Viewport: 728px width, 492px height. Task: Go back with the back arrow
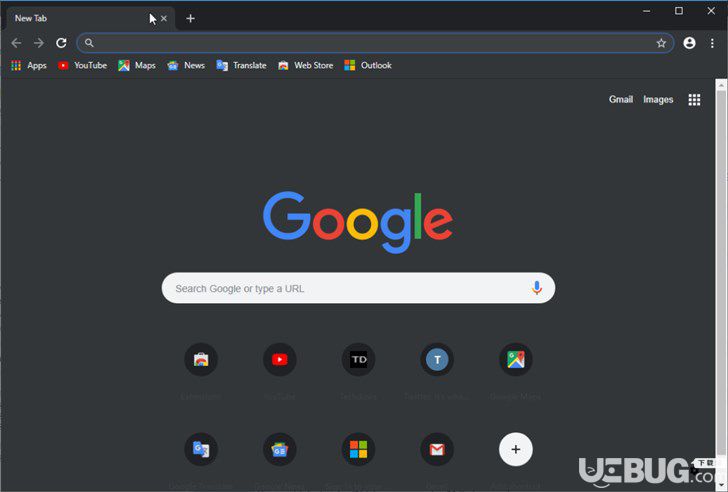click(16, 43)
